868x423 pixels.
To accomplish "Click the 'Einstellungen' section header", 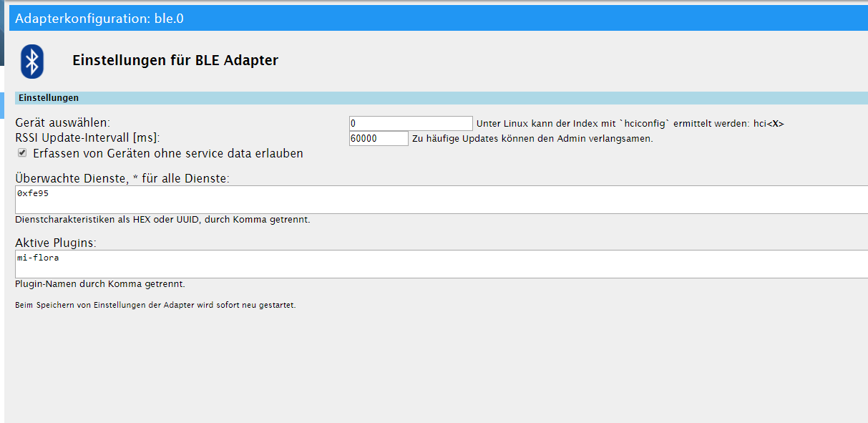I will click(442, 98).
